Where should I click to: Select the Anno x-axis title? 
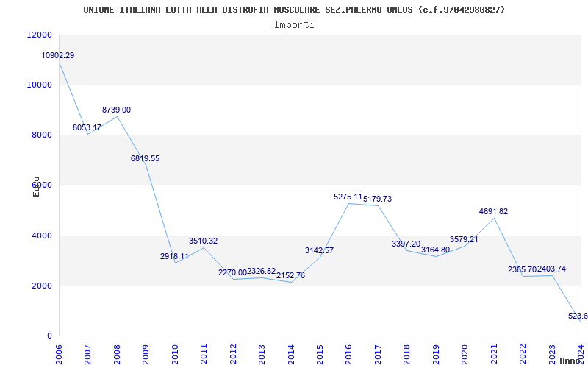coord(570,361)
